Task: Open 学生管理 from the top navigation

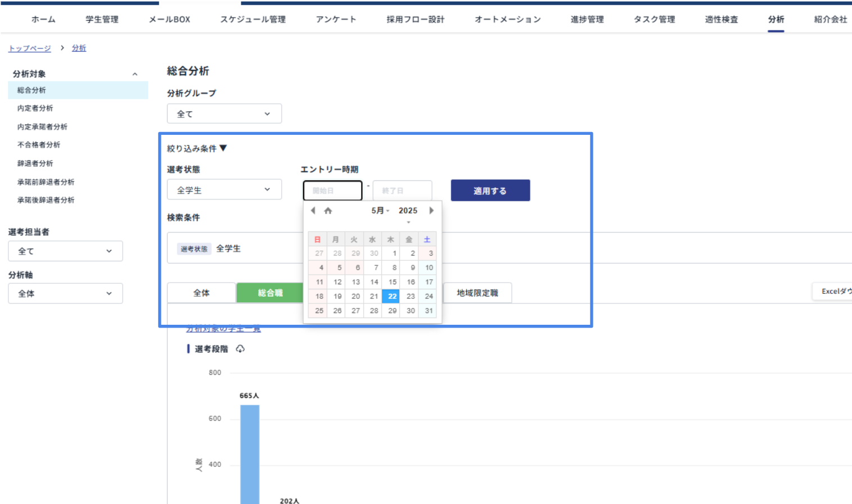Action: pyautogui.click(x=102, y=19)
